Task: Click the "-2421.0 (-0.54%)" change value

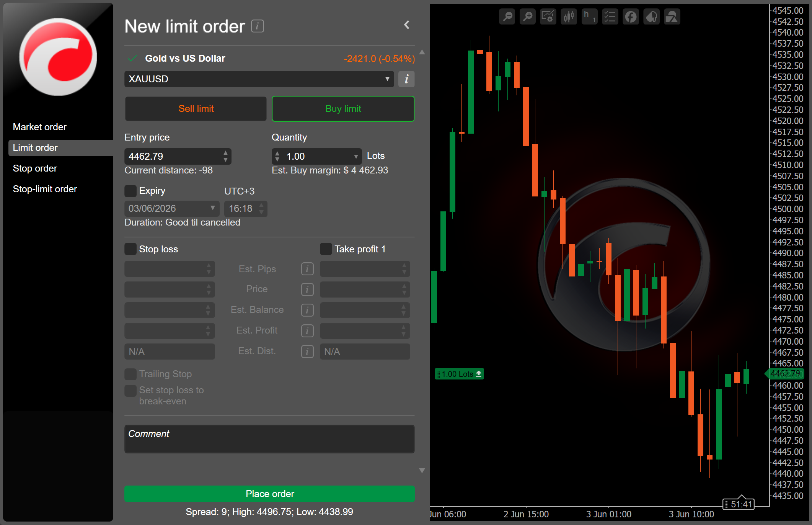Action: coord(379,59)
